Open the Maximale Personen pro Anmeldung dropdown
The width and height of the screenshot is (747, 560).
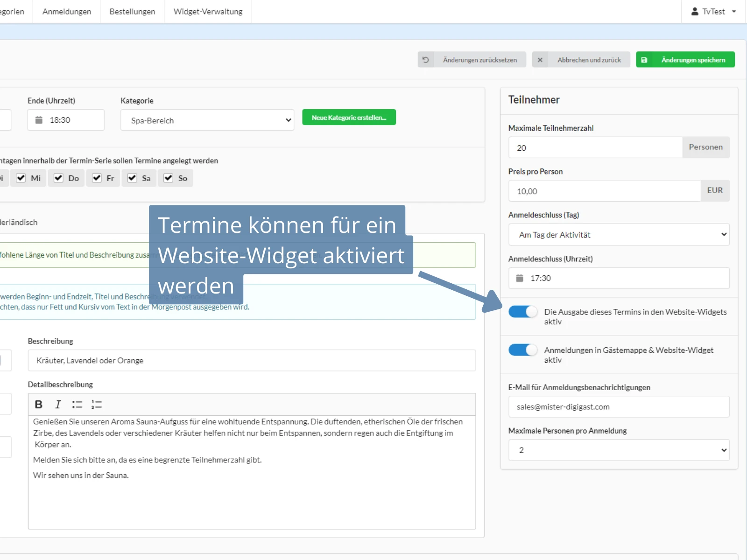[x=618, y=450]
